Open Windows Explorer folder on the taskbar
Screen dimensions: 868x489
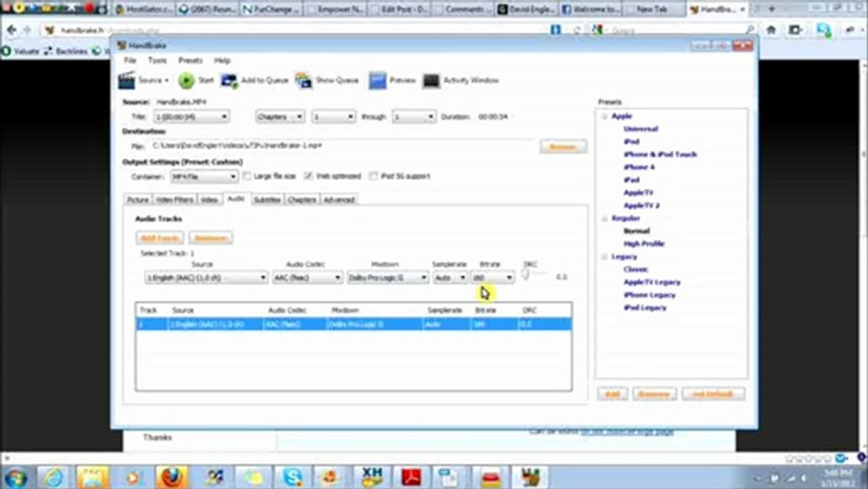point(93,477)
